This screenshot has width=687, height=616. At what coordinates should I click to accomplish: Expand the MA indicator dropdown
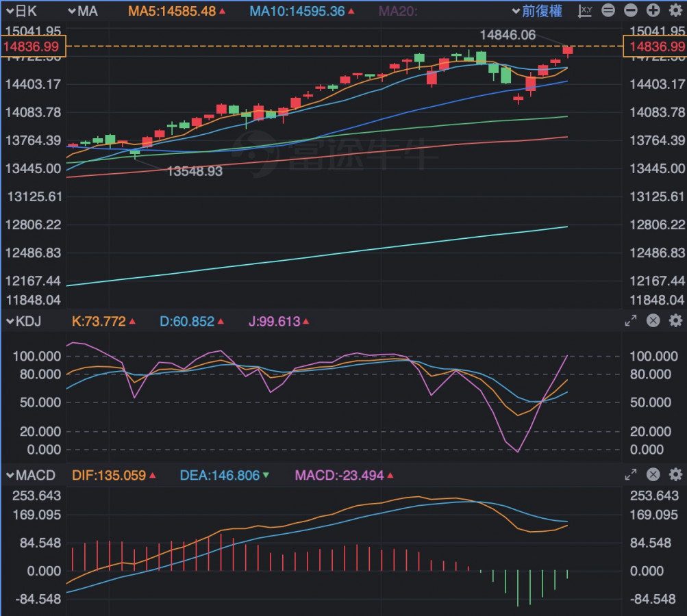point(83,11)
